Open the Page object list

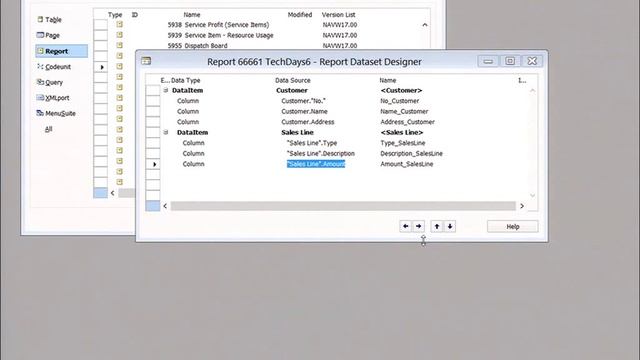pos(48,35)
